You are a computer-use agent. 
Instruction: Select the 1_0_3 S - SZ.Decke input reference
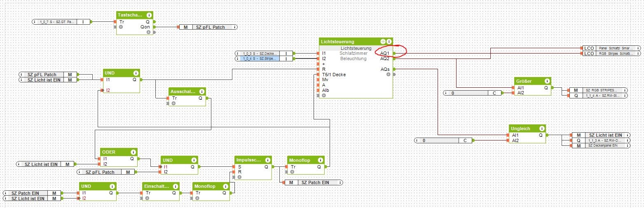(x=265, y=53)
